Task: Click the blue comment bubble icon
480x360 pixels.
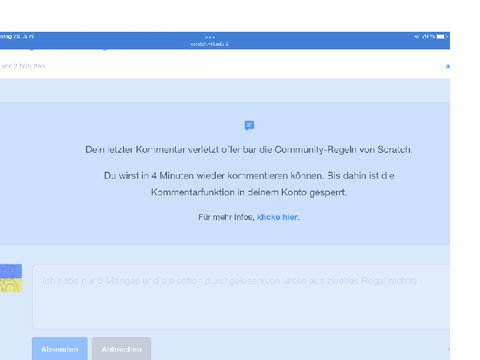Action: tap(249, 125)
